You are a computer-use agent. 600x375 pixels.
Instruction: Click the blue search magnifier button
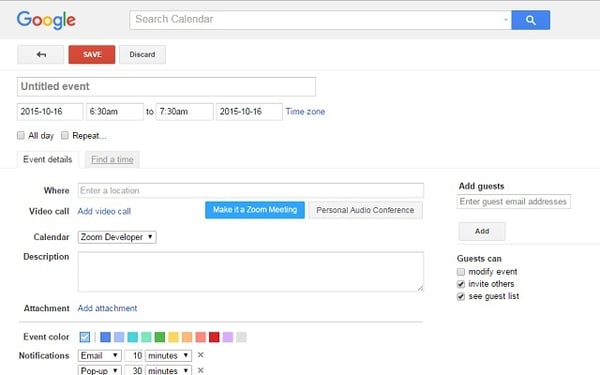coord(530,20)
